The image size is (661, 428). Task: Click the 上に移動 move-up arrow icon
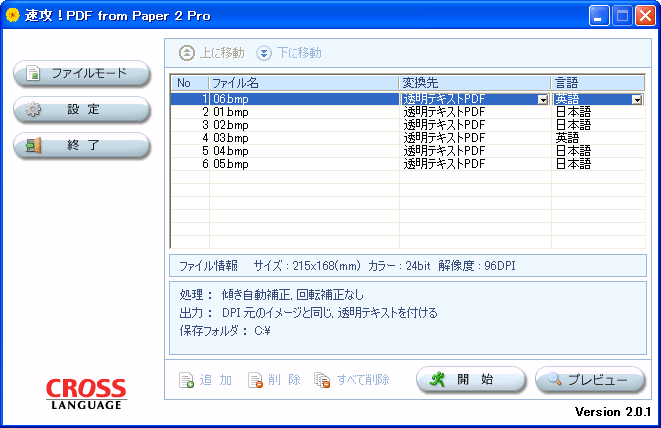[x=187, y=53]
